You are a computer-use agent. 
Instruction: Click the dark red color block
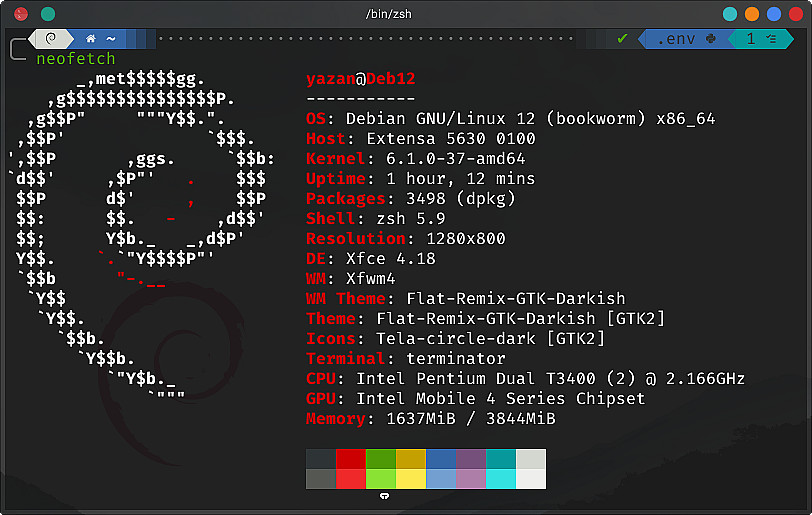tap(351, 459)
